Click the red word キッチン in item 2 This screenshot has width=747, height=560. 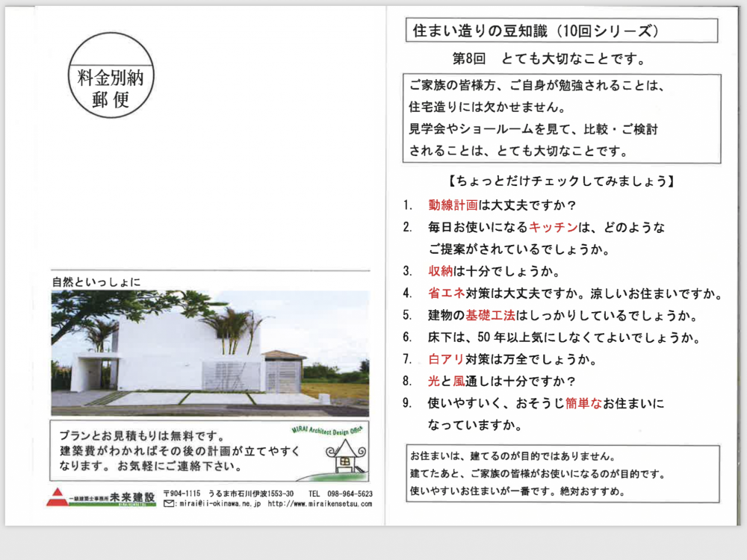coord(553,227)
